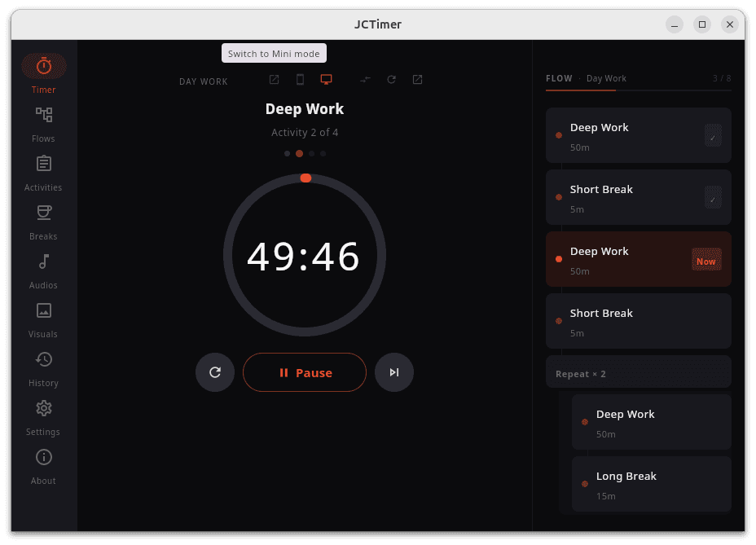Screen dimensions: 756x545
Task: Minimize the JCTimer window
Action: click(675, 24)
